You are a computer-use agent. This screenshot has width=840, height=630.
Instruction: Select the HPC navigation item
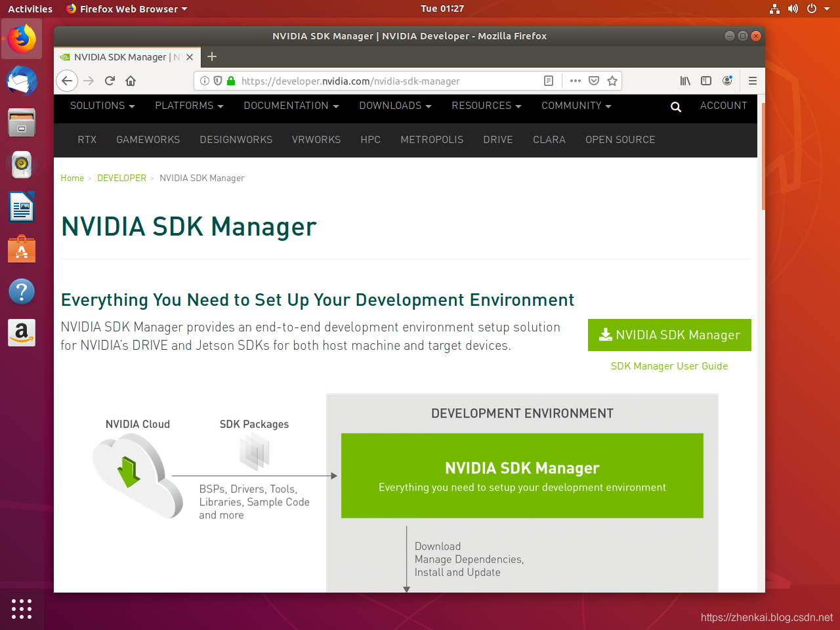click(x=371, y=140)
